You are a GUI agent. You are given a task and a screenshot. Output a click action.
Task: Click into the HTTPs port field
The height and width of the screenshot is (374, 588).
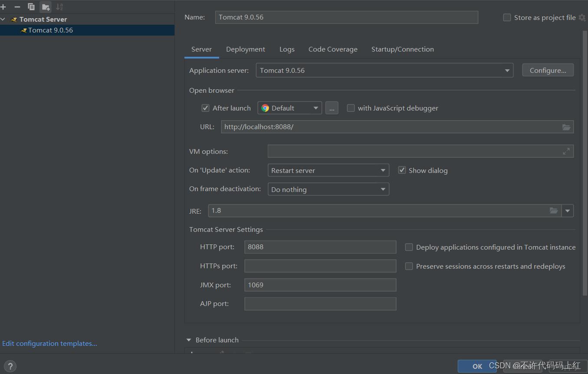[x=320, y=266]
